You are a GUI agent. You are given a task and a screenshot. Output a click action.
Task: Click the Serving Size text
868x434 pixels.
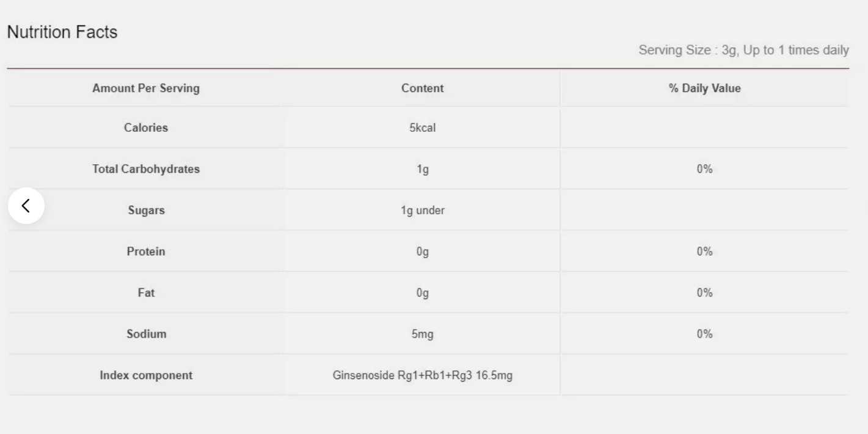[x=743, y=50]
